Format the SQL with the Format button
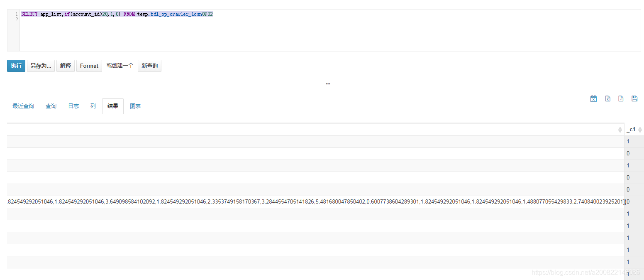The image size is (644, 280). [x=89, y=66]
